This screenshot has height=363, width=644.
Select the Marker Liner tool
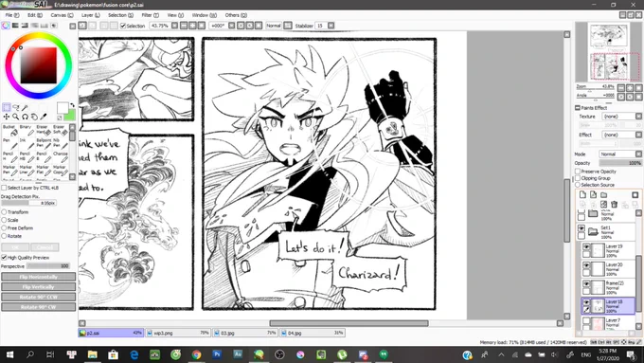click(27, 170)
